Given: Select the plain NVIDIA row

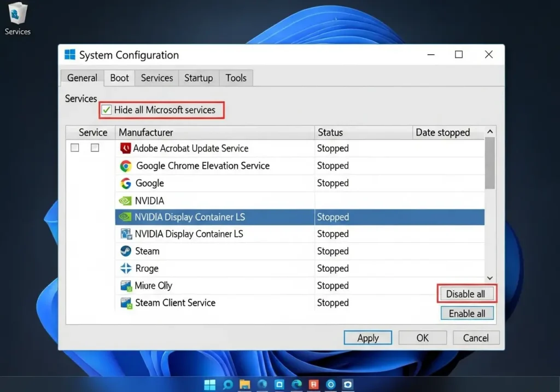Looking at the screenshot, I should pos(300,201).
